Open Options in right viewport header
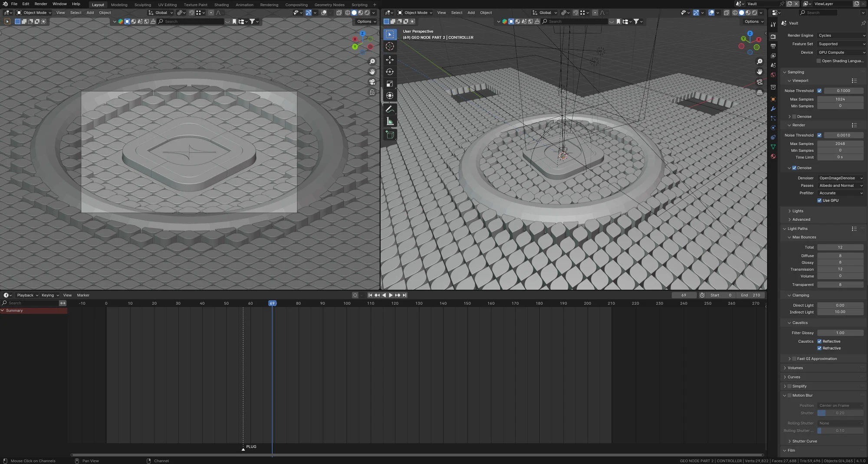This screenshot has width=868, height=464. 753,21
